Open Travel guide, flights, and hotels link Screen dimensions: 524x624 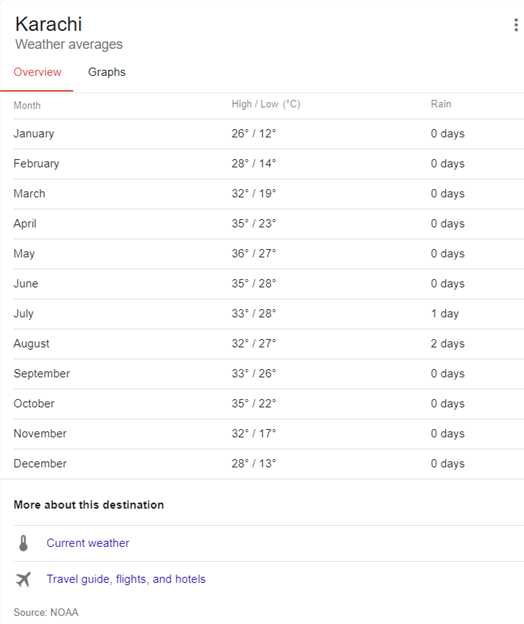(x=126, y=579)
